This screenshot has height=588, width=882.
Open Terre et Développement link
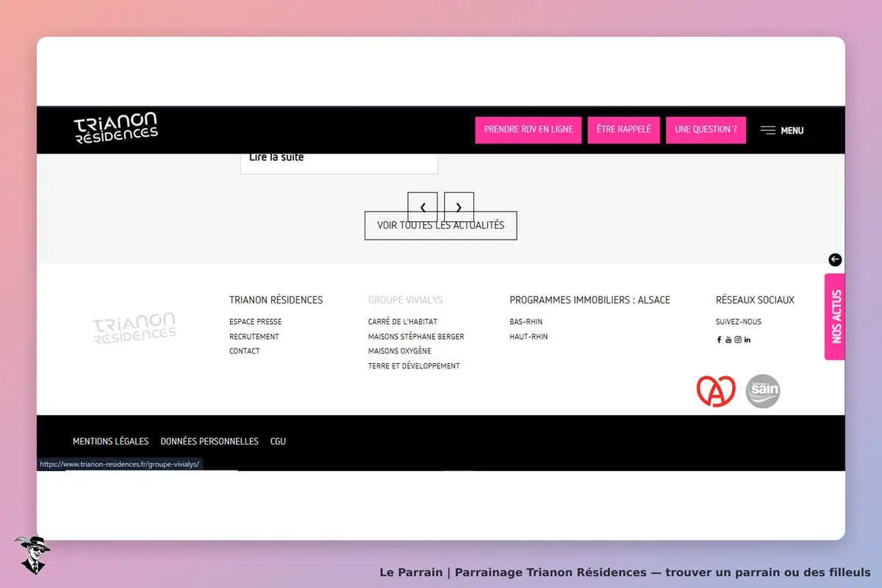pyautogui.click(x=414, y=366)
